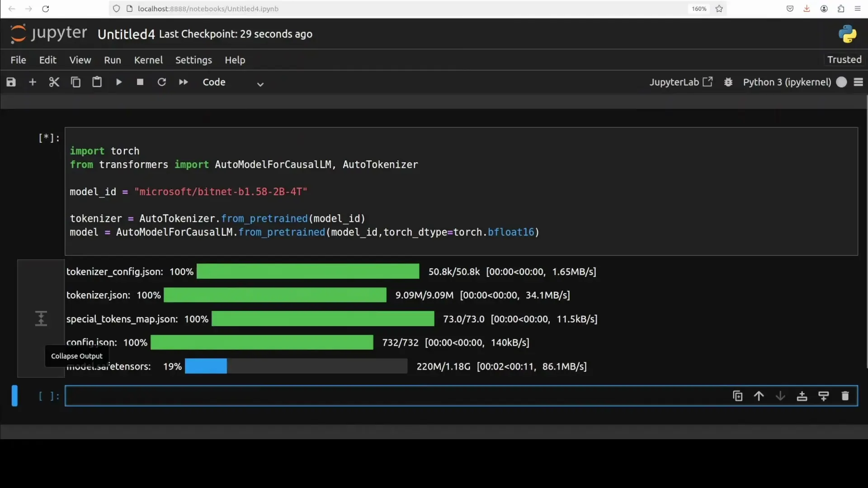This screenshot has width=868, height=488.
Task: Open the Settings menu
Action: click(x=193, y=60)
